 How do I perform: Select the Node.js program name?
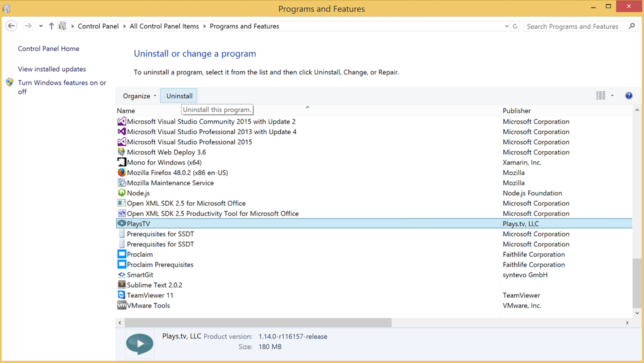(x=138, y=193)
